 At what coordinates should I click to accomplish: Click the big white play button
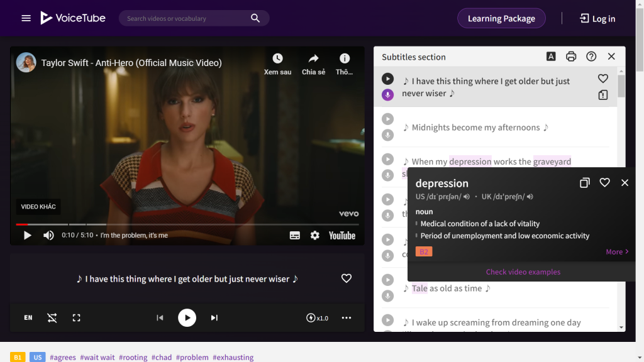(x=187, y=317)
